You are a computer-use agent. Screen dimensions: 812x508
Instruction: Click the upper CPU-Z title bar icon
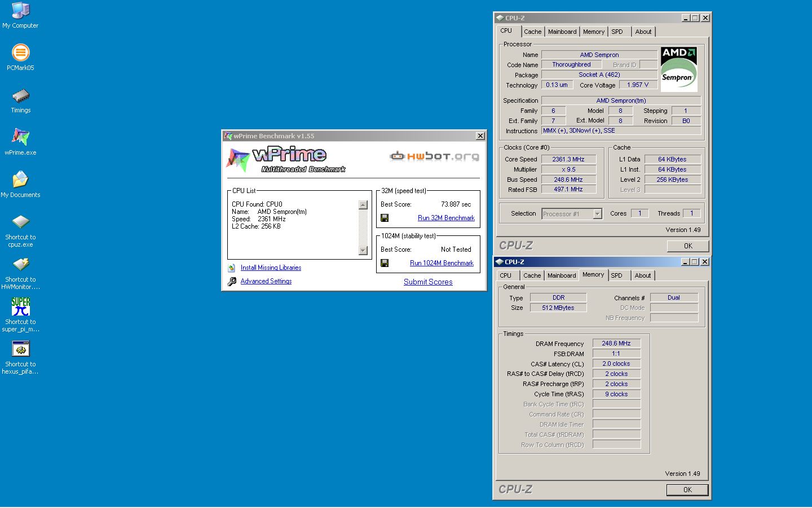[500, 18]
